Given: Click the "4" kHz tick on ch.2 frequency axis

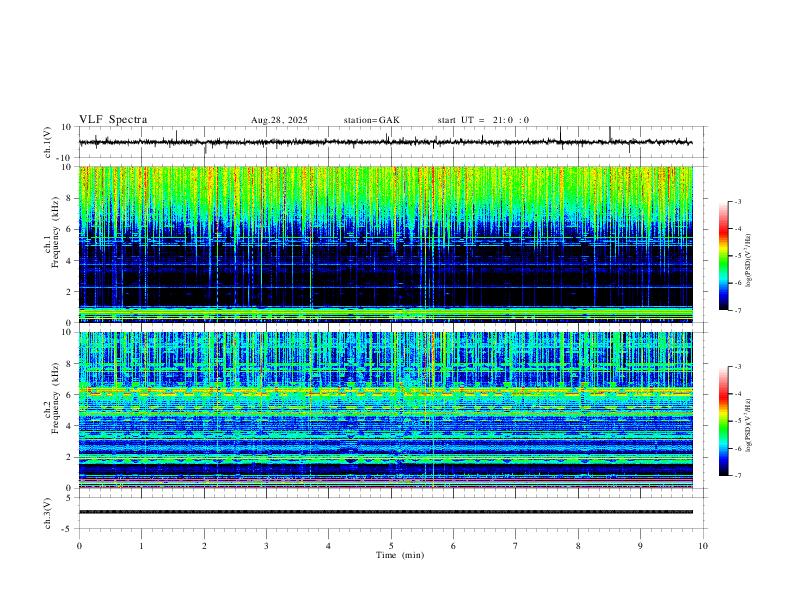Looking at the screenshot, I should pos(69,426).
